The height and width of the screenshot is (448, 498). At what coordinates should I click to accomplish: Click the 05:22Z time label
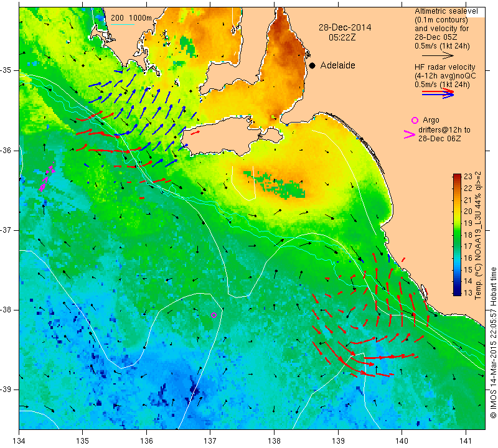[342, 37]
